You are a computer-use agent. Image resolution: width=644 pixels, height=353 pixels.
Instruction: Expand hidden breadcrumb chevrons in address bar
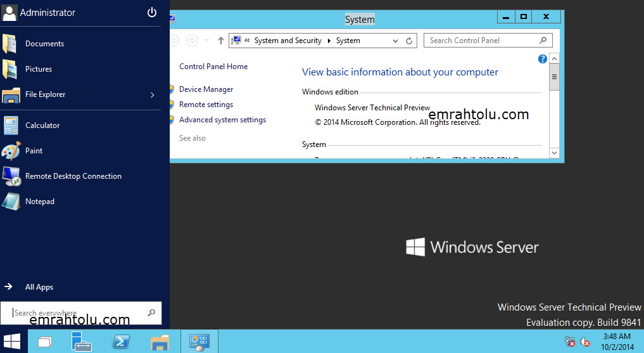point(247,41)
